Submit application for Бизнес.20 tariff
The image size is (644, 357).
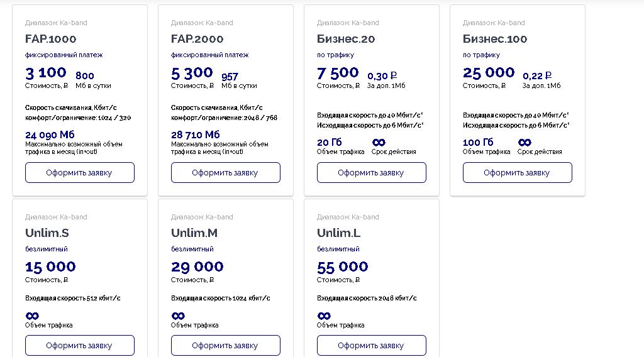371,173
